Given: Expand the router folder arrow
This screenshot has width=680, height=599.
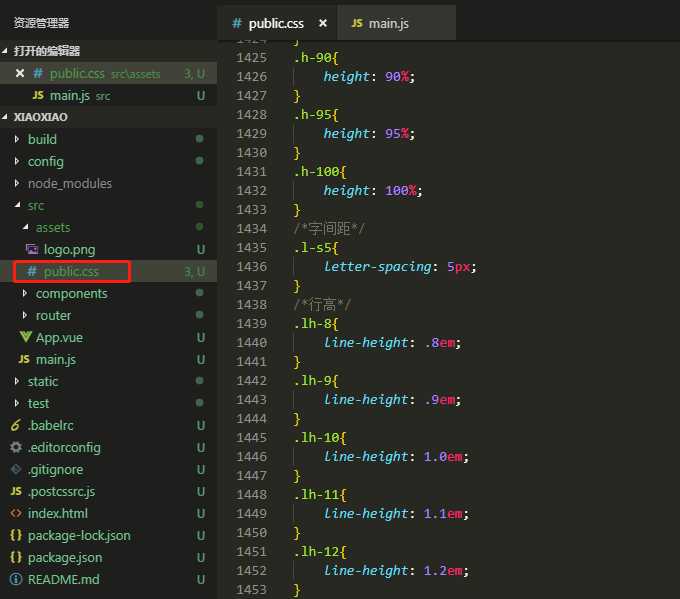Looking at the screenshot, I should point(25,315).
